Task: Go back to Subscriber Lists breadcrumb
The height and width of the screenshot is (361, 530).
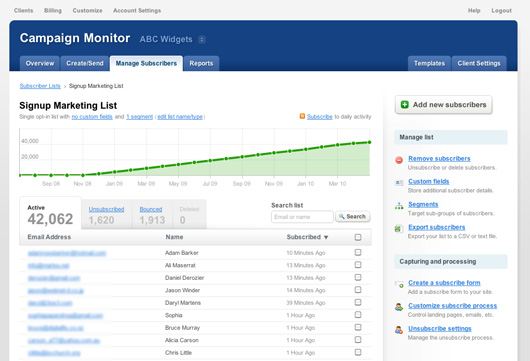Action: [40, 86]
